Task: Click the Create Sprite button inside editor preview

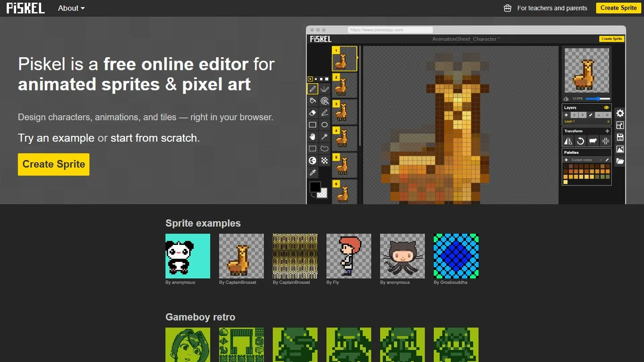Action: [611, 39]
